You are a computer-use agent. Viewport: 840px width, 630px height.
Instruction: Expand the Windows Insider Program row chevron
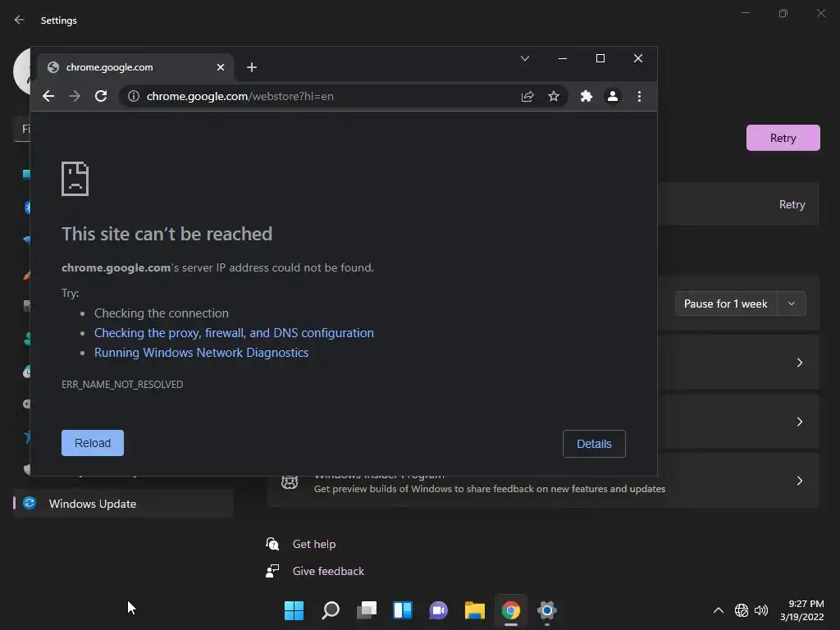point(799,481)
